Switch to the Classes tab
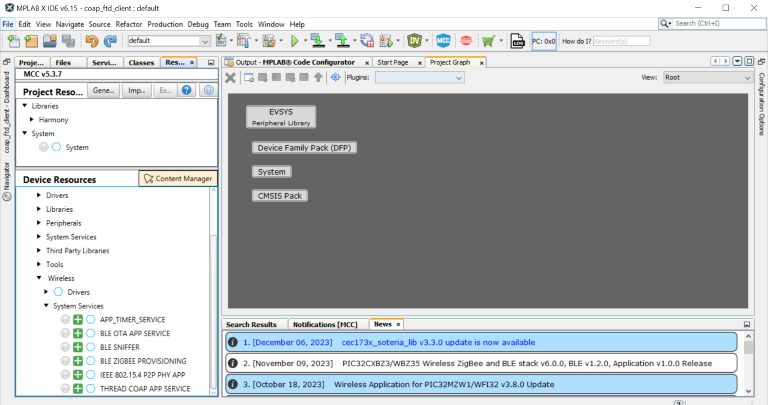Image resolution: width=768 pixels, height=405 pixels. [x=141, y=62]
